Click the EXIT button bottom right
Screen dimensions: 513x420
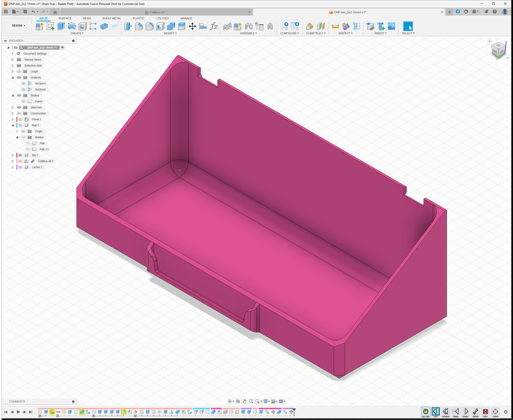tap(485, 412)
